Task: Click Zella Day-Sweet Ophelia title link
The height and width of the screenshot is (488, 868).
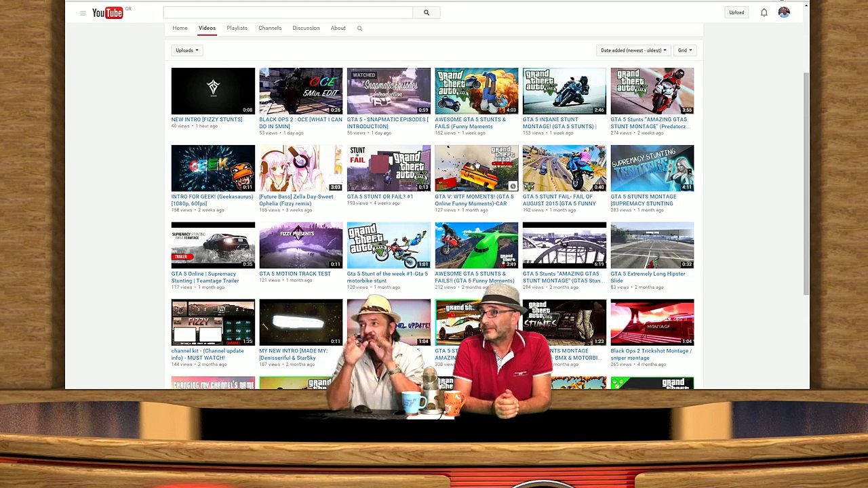Action: 296,200
